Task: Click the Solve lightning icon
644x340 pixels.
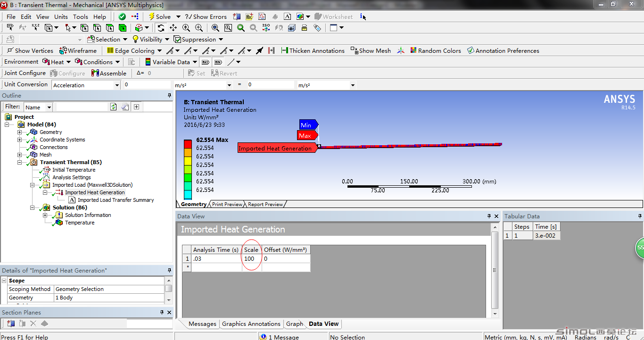Action: click(151, 17)
